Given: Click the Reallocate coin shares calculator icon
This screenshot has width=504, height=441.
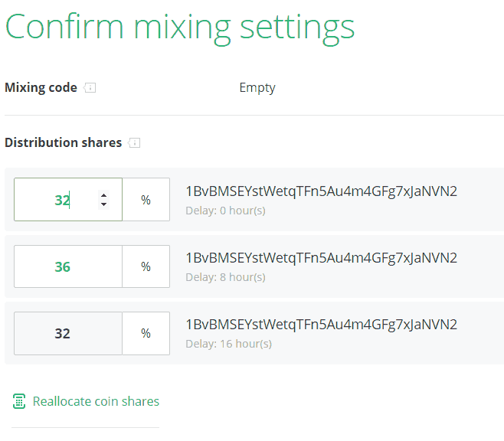Looking at the screenshot, I should pyautogui.click(x=19, y=401).
